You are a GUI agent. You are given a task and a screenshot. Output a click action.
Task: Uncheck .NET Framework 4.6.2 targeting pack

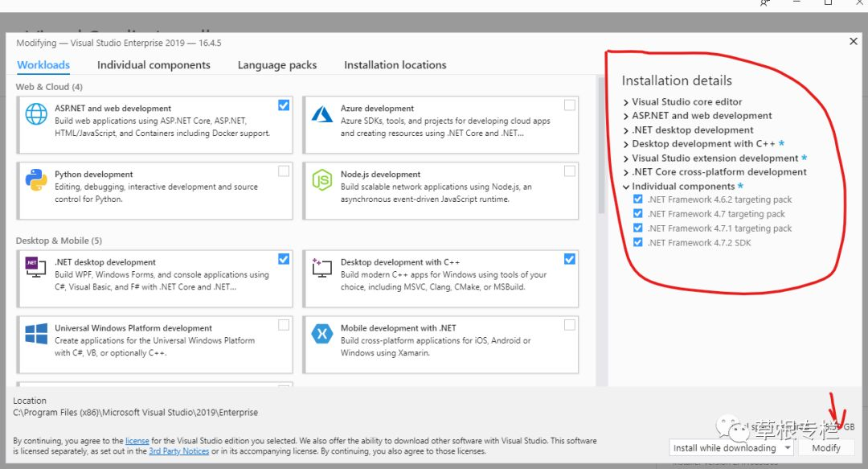(637, 199)
